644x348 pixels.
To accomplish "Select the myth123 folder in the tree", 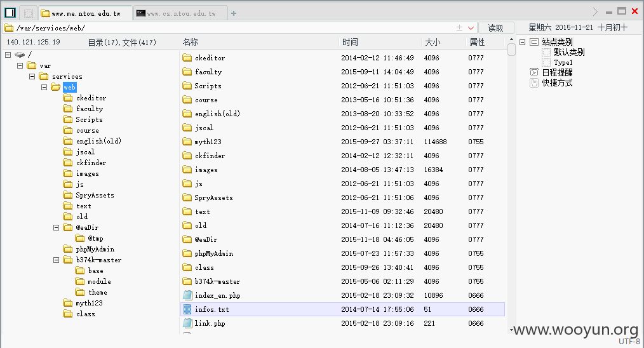I will tap(89, 303).
